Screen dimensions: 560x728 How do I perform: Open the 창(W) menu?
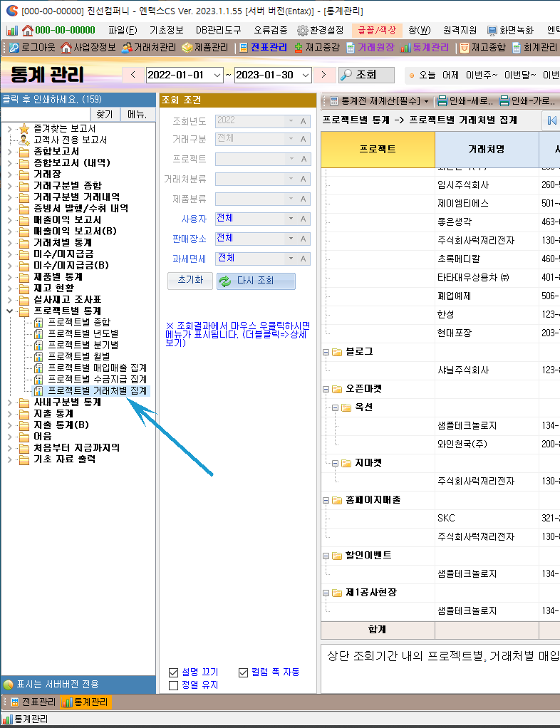[x=420, y=31]
